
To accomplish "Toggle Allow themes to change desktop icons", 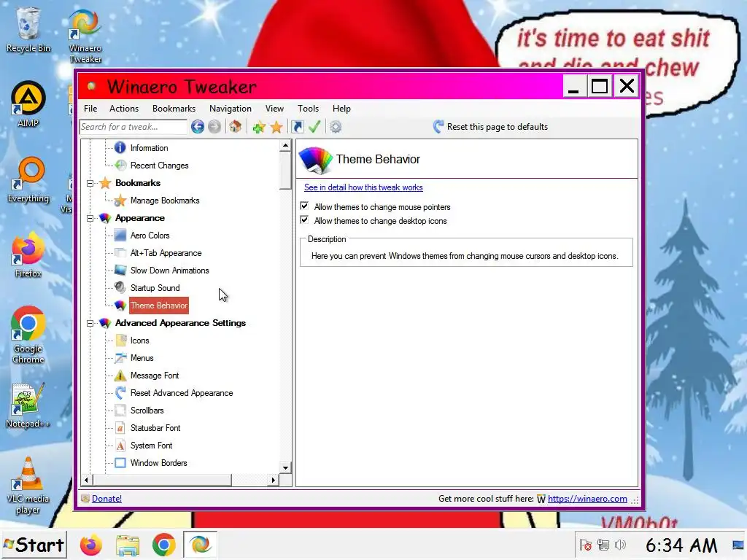I will click(304, 220).
